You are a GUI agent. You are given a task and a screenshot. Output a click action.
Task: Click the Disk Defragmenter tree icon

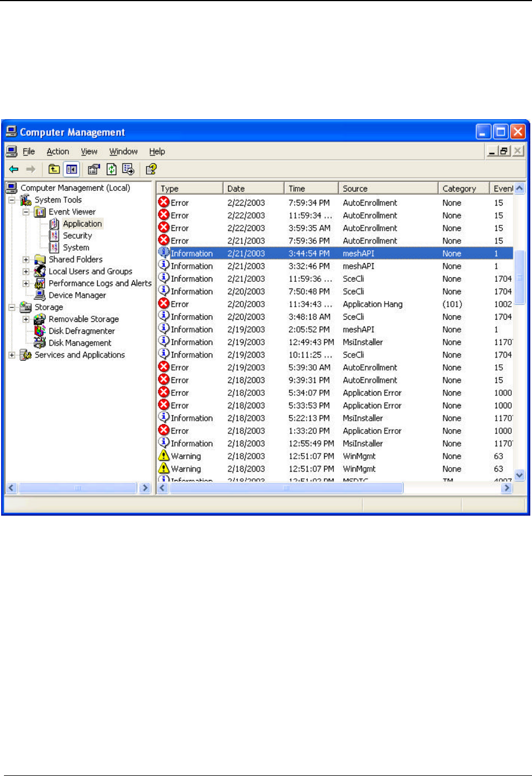tap(40, 330)
